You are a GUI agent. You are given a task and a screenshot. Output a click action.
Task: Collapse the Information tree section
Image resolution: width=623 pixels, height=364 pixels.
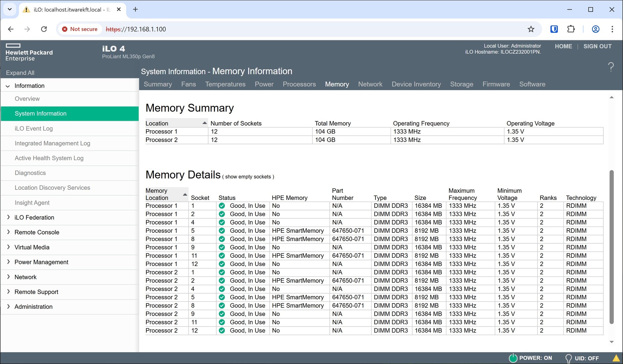coord(8,86)
